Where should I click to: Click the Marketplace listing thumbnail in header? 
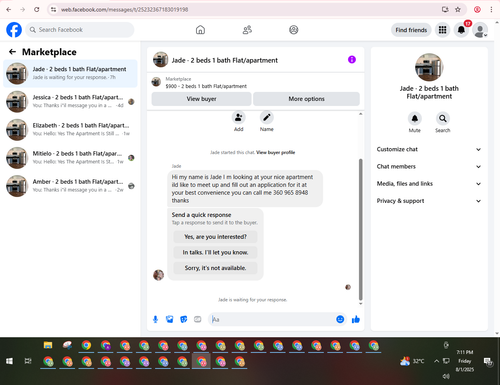156,82
